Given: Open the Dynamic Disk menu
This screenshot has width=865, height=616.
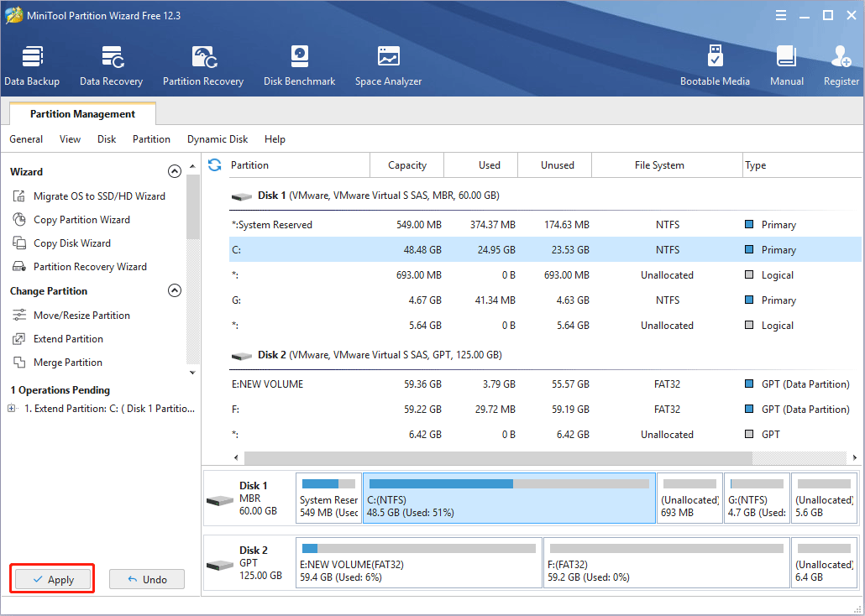Looking at the screenshot, I should [217, 138].
